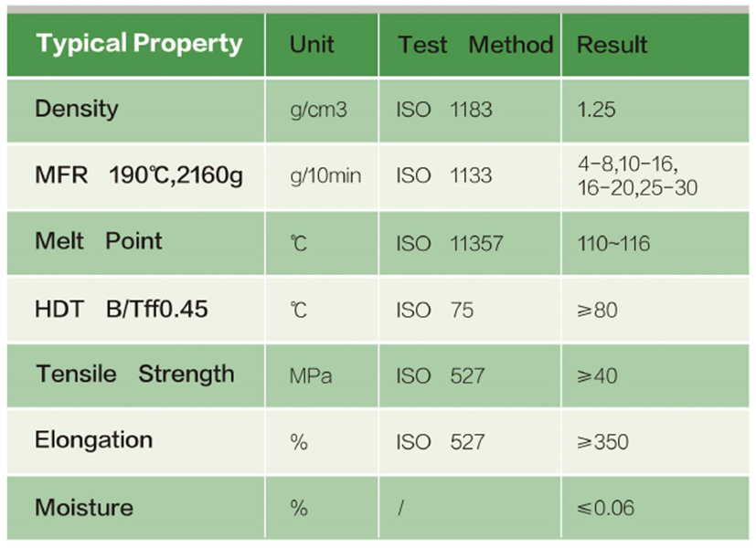
Task: Click the "MFR 190℃,2160g" property cell
Action: pos(139,175)
